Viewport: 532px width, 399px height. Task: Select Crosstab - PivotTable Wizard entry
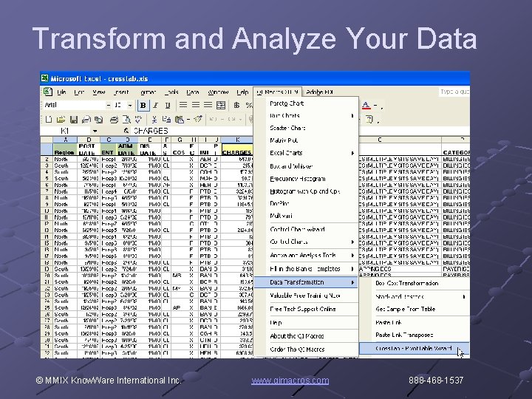point(415,349)
